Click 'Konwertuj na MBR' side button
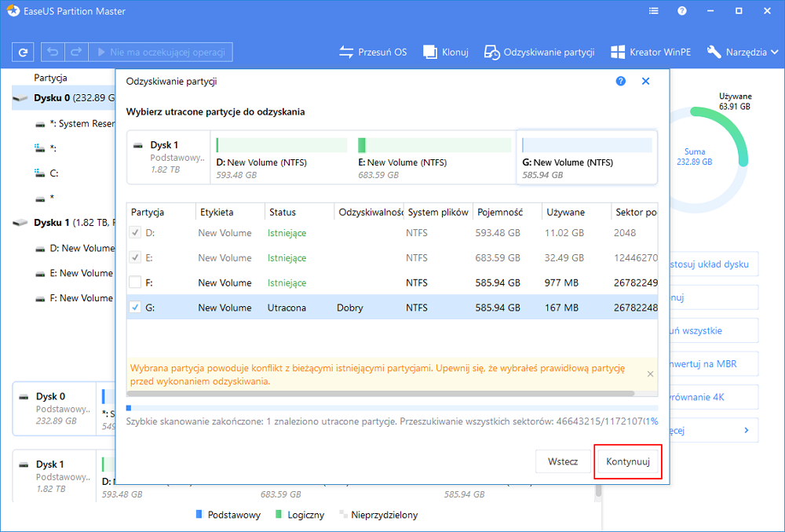The image size is (785, 532). (x=714, y=364)
